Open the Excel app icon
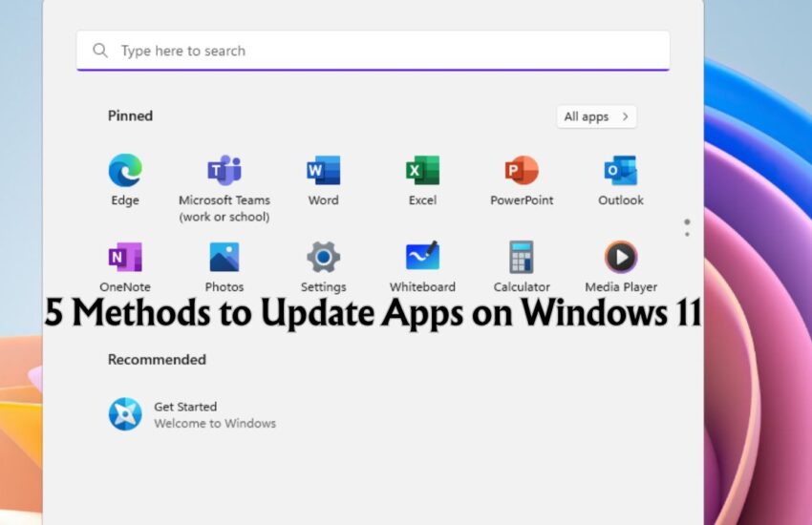This screenshot has height=525, width=812. pos(422,170)
